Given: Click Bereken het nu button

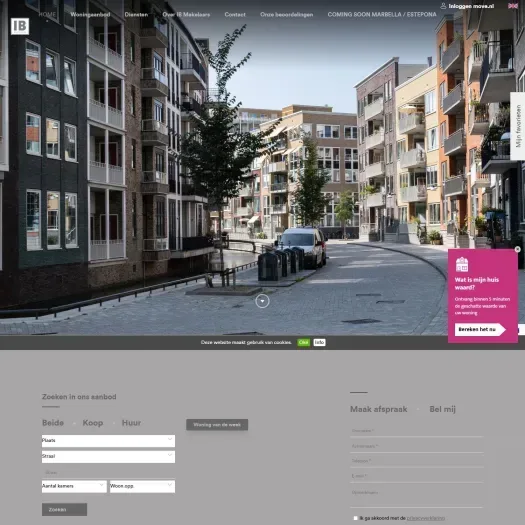Looking at the screenshot, I should coord(480,329).
